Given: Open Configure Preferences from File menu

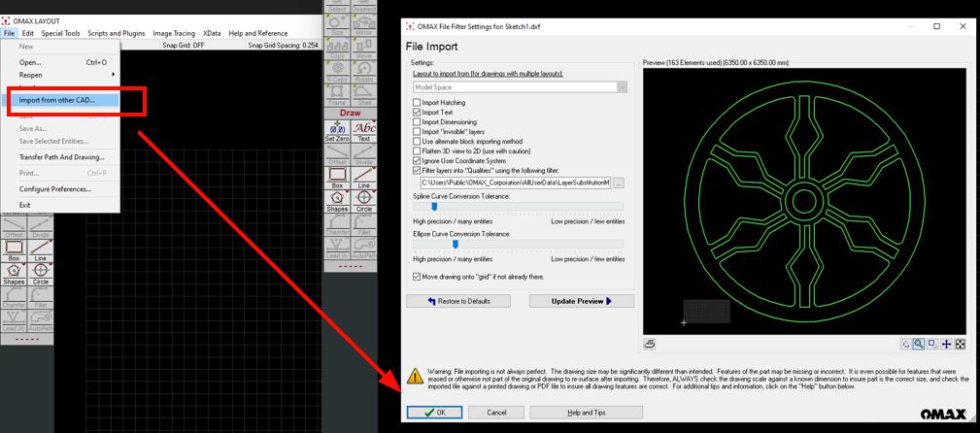Looking at the screenshot, I should pyautogui.click(x=60, y=188).
